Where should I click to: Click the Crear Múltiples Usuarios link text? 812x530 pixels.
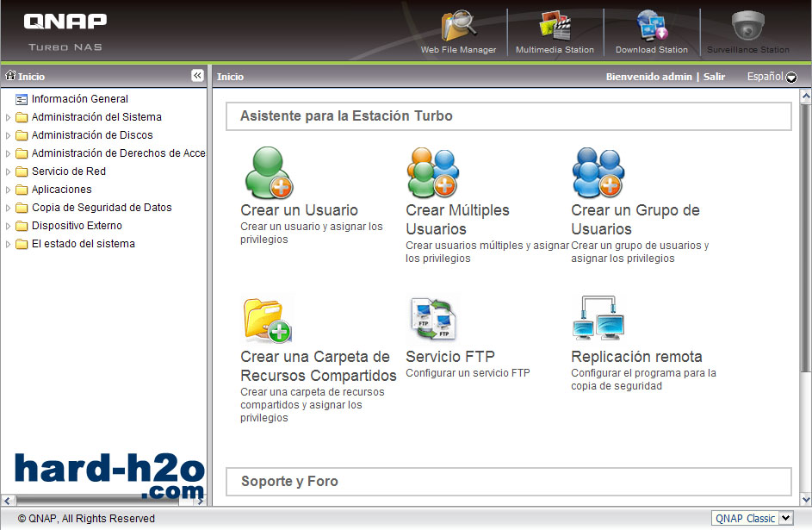[458, 219]
